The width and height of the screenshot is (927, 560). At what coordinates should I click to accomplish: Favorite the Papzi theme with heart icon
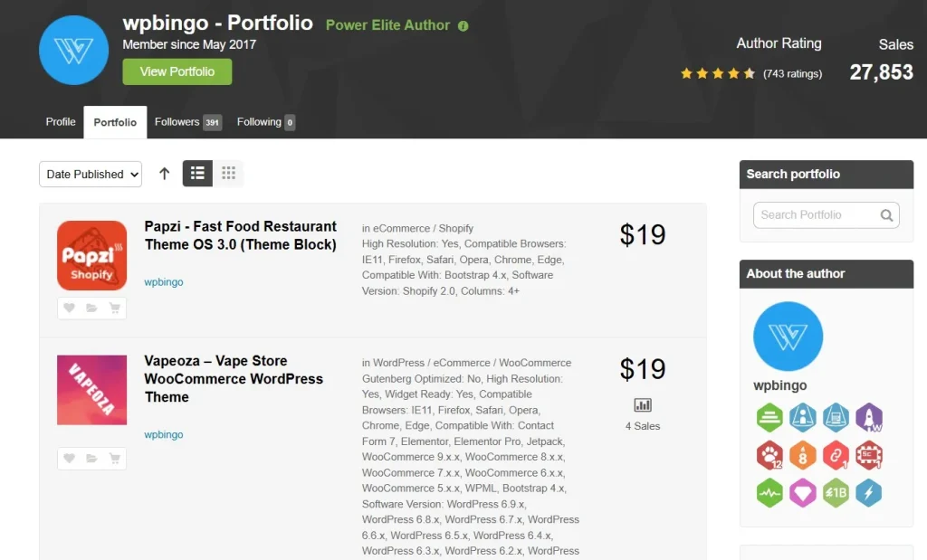(70, 308)
